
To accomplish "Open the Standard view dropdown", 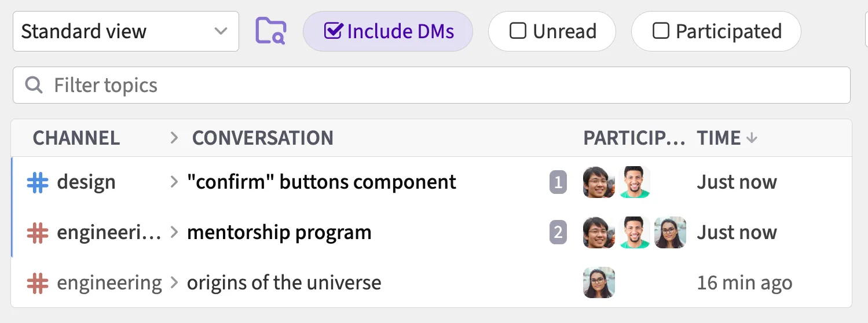I will point(126,31).
